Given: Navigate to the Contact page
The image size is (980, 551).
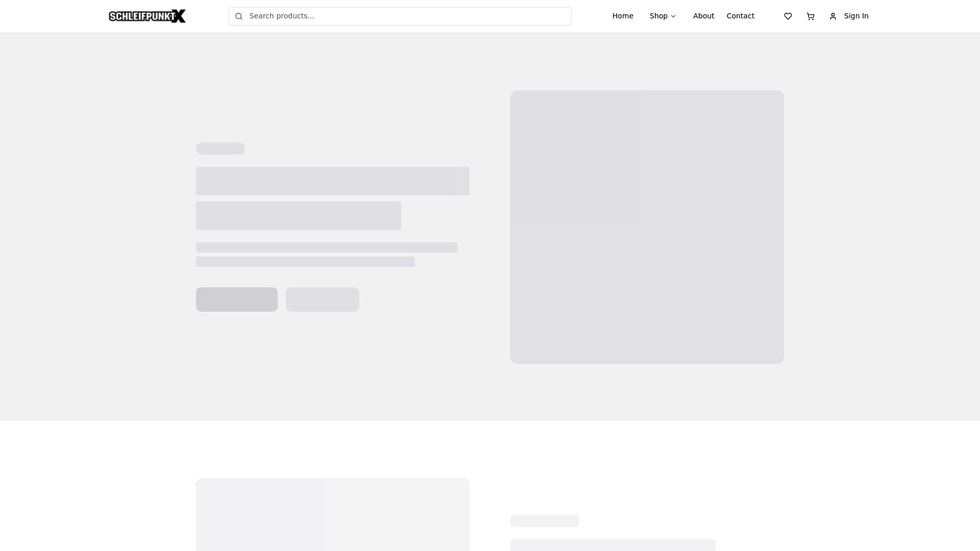Looking at the screenshot, I should [740, 16].
